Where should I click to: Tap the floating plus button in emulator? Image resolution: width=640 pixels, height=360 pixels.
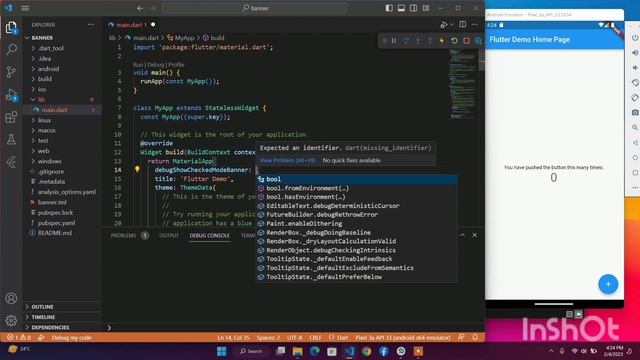(x=608, y=284)
